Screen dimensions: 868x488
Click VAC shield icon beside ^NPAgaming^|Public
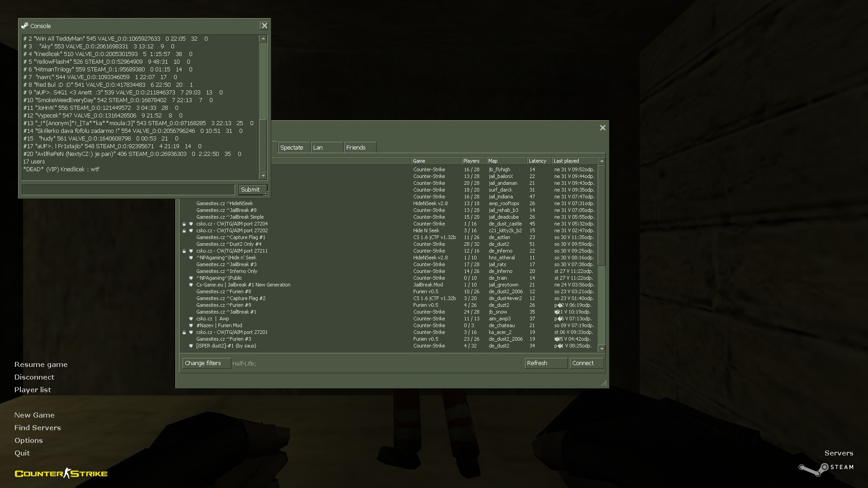(x=191, y=278)
